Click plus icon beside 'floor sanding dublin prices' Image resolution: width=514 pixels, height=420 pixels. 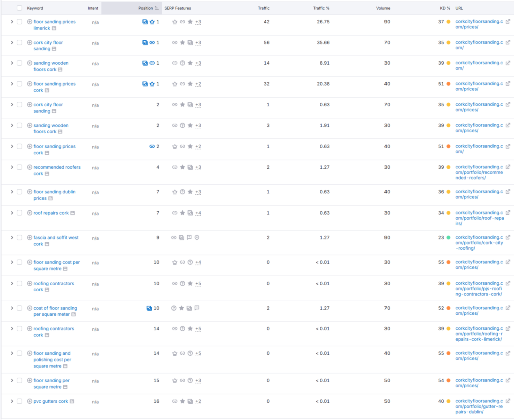29,192
